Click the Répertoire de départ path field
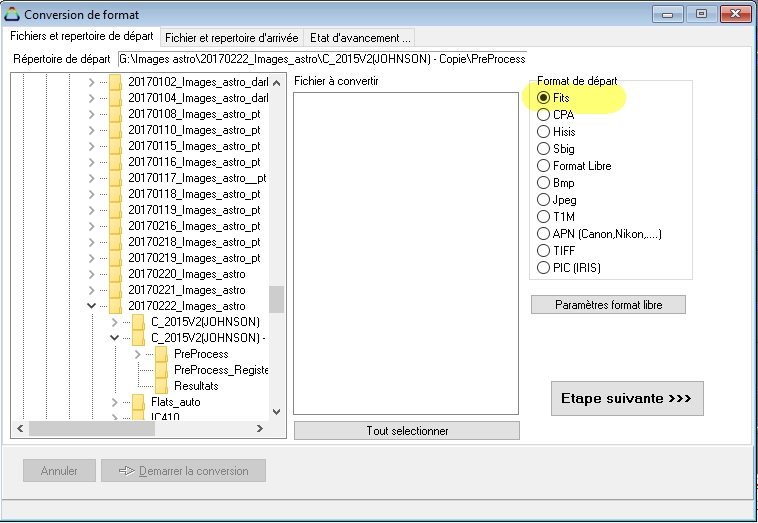This screenshot has height=523, width=758. coord(322,59)
